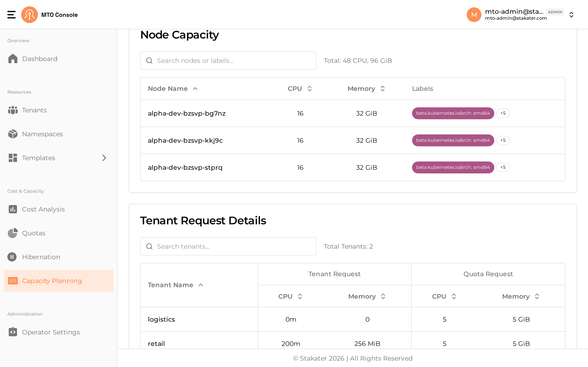Open the mto-admin account switcher dropdown

pos(571,14)
